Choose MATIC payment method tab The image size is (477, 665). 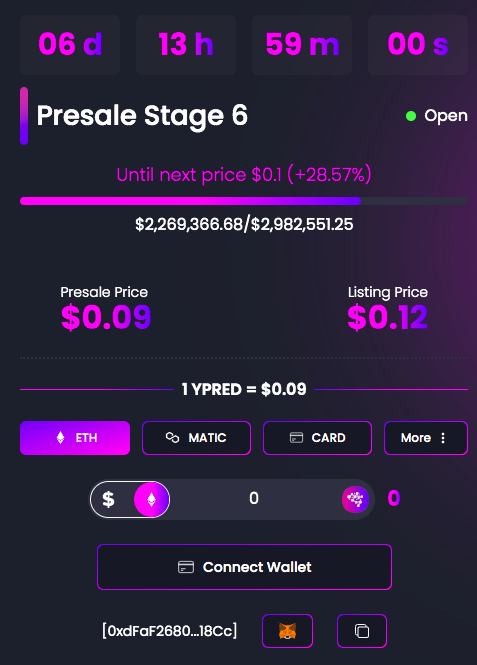click(x=196, y=438)
